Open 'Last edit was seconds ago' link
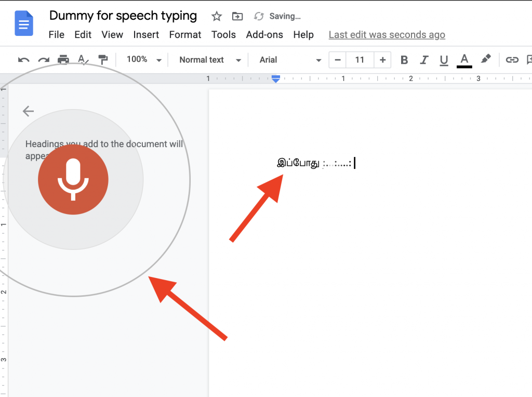This screenshot has height=397, width=532. pyautogui.click(x=387, y=35)
